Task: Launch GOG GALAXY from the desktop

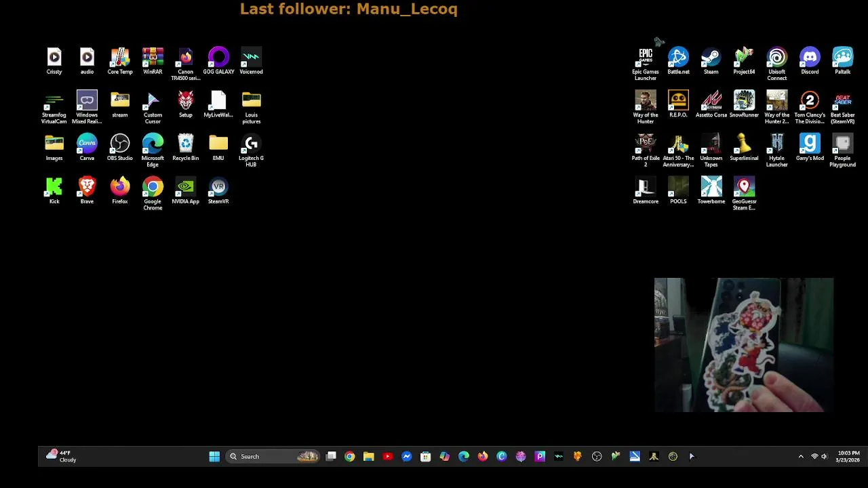Action: (218, 61)
